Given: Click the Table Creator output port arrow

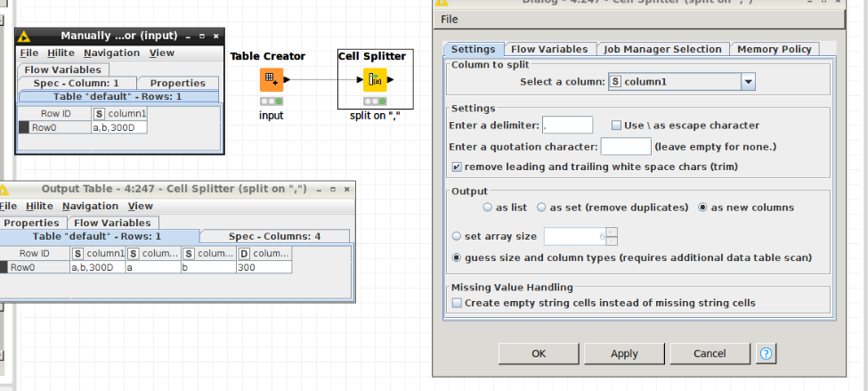Looking at the screenshot, I should (x=287, y=80).
